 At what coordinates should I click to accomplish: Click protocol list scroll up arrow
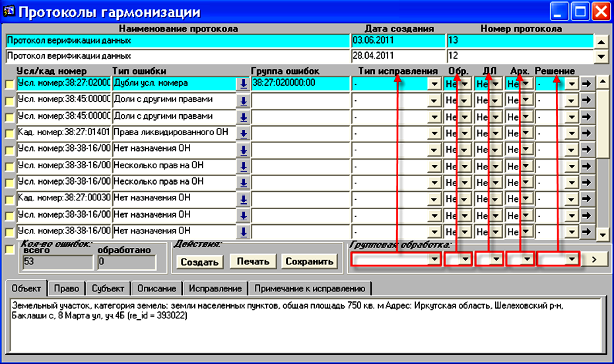(601, 42)
